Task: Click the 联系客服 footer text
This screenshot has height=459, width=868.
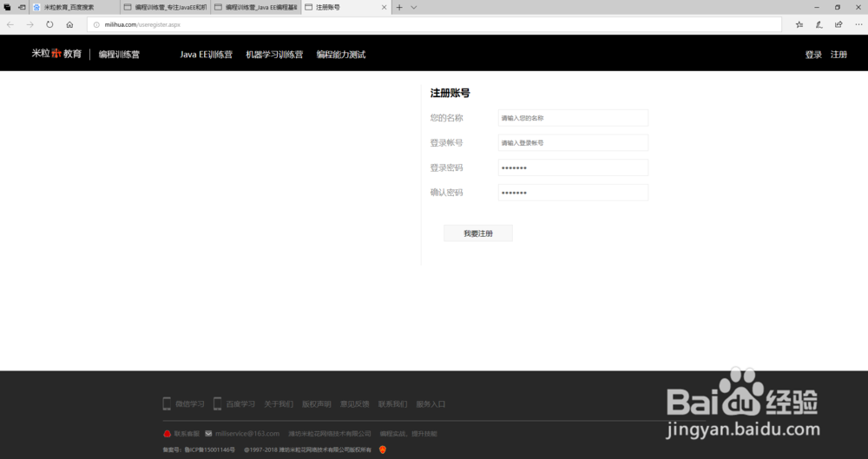Action: [x=187, y=434]
